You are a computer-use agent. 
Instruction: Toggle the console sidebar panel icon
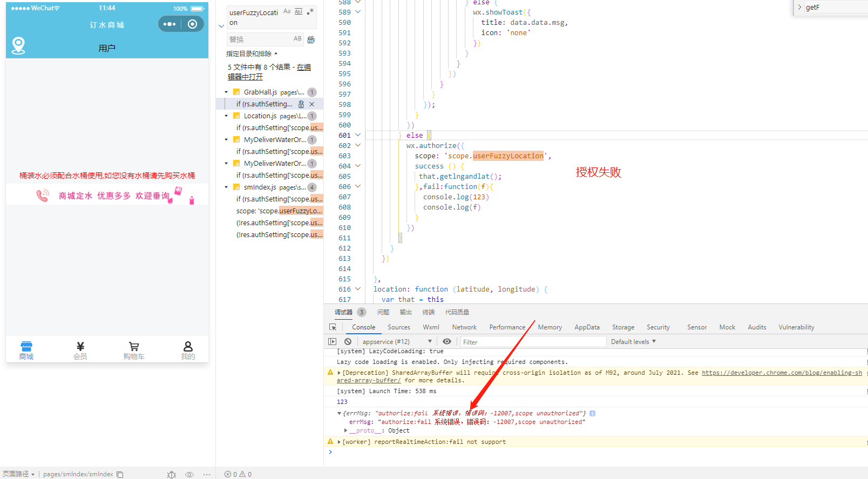click(333, 342)
